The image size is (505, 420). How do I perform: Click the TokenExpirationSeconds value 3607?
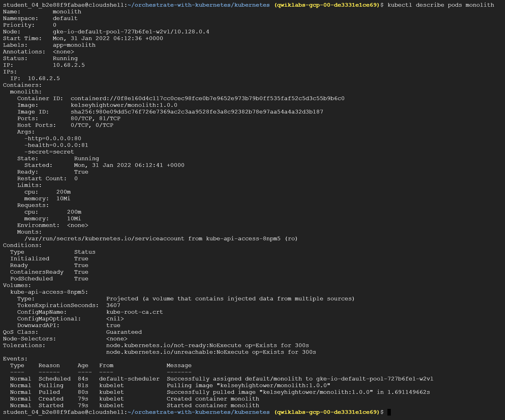coord(113,305)
